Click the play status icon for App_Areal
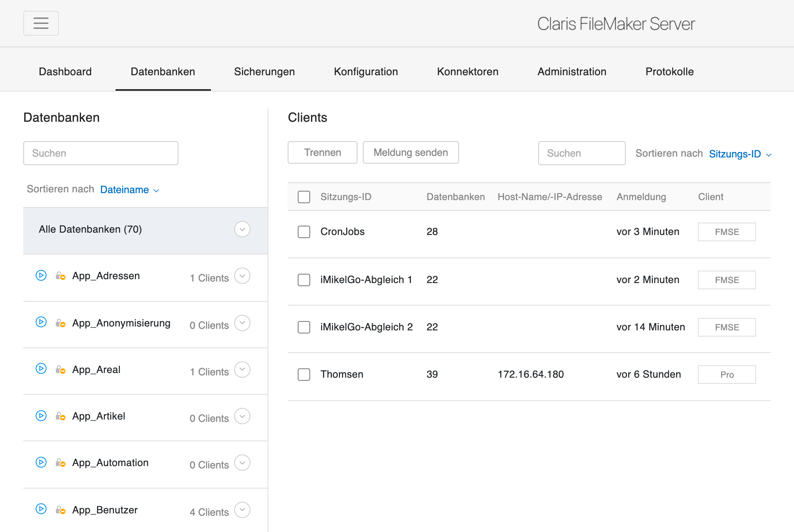Viewport: 794px width, 532px height. tap(41, 368)
